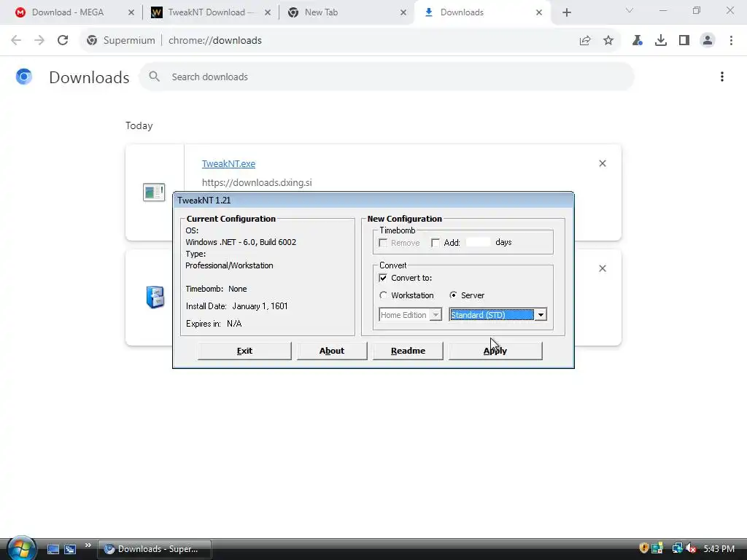The width and height of the screenshot is (747, 560).
Task: Click the security shield tray icon
Action: click(x=643, y=548)
